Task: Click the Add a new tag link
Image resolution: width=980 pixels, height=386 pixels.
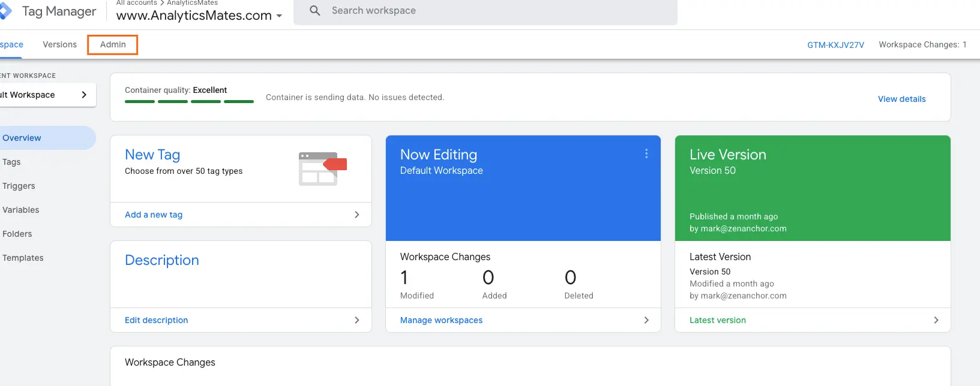Action: point(154,215)
